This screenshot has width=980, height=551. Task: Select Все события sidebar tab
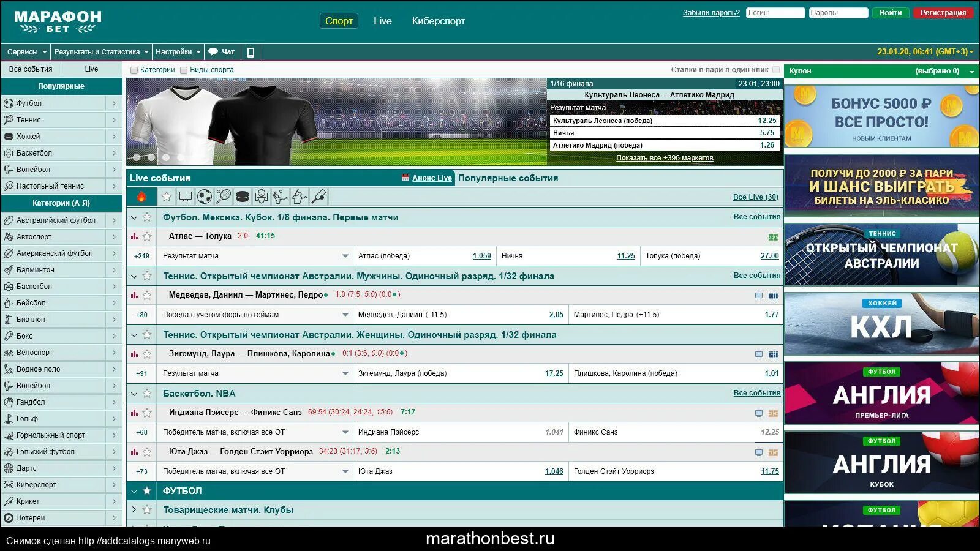click(x=31, y=69)
